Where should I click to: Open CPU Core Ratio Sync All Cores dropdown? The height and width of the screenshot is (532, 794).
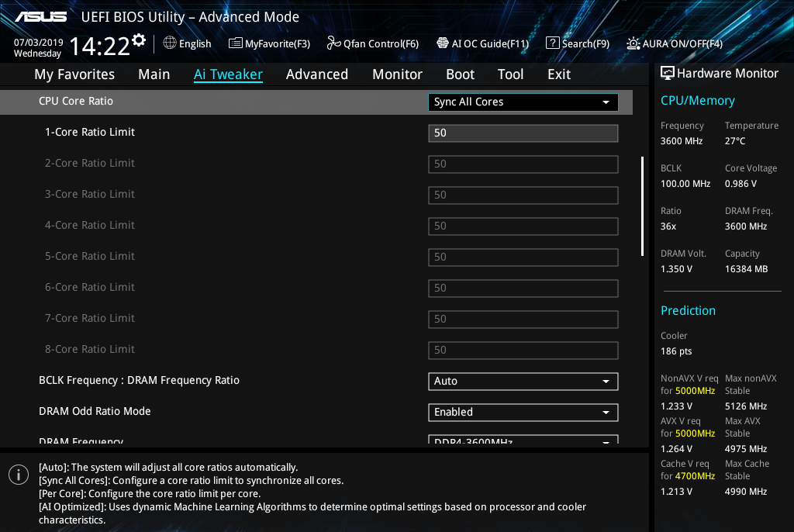click(523, 102)
